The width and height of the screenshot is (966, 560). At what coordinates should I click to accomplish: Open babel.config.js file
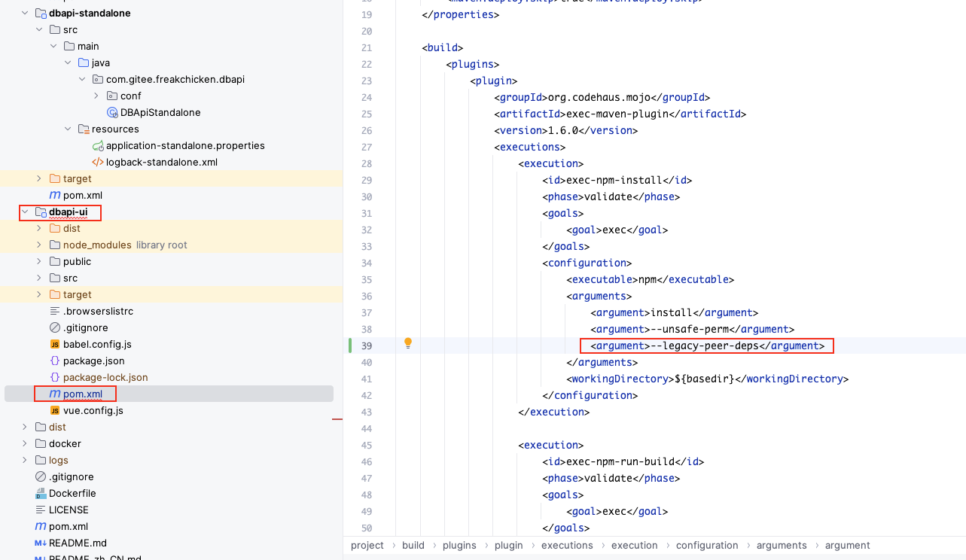pyautogui.click(x=96, y=344)
